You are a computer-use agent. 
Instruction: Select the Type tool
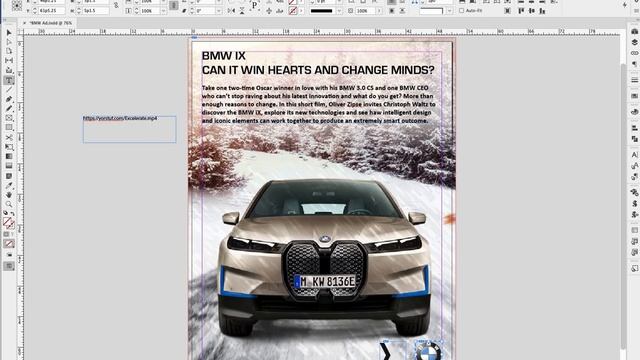[x=9, y=80]
